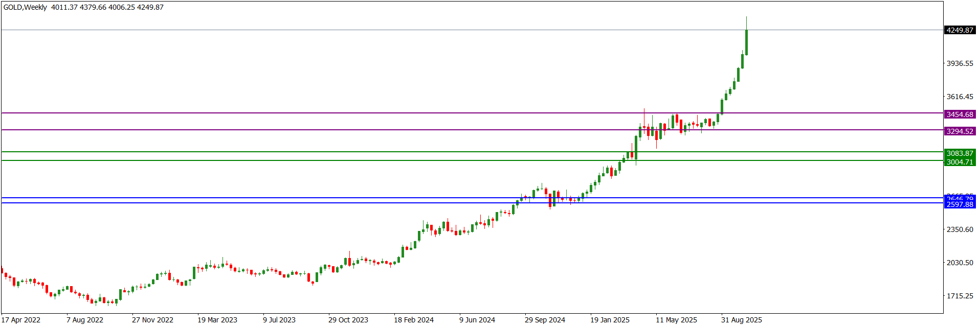Select the green 3004.71 price label

960,162
